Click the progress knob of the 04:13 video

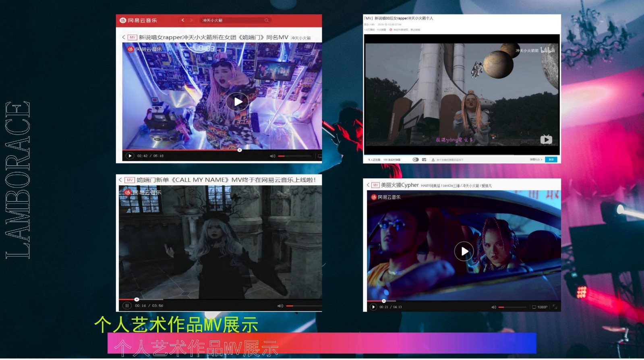point(383,301)
